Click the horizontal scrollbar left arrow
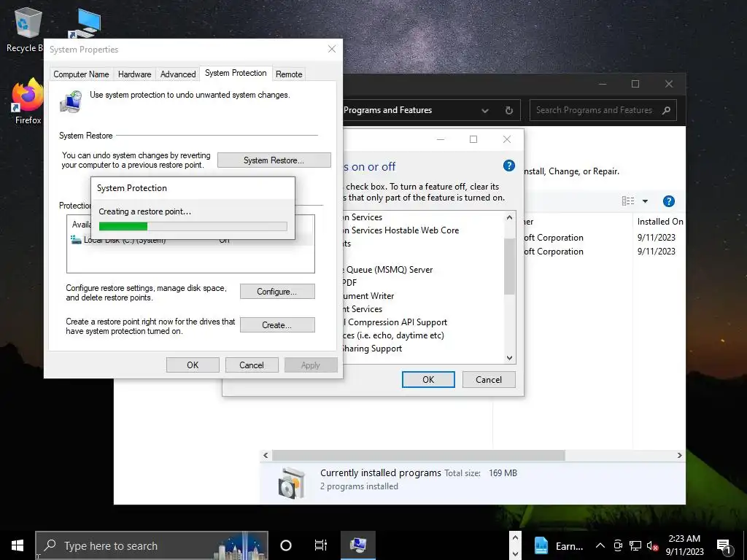747x560 pixels. click(266, 455)
